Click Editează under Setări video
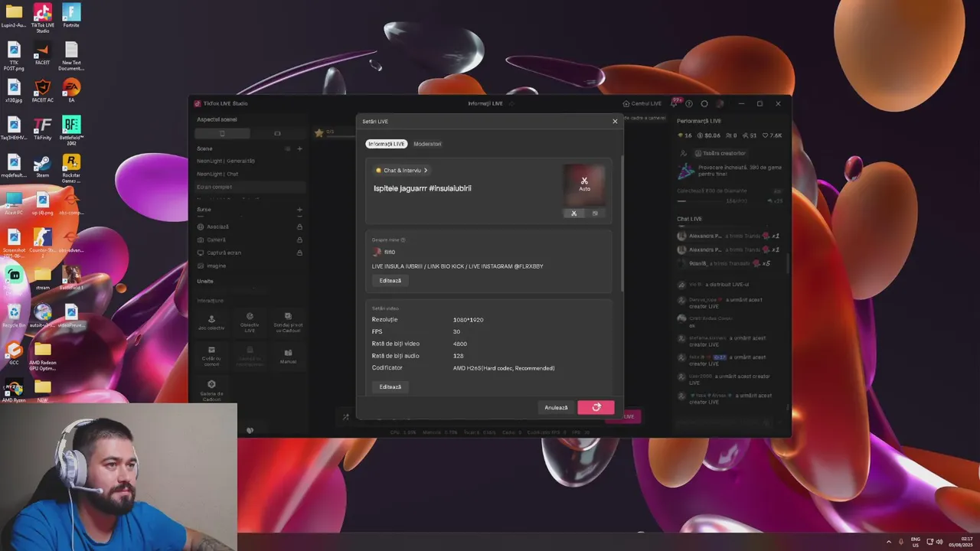The width and height of the screenshot is (980, 551). pos(390,387)
